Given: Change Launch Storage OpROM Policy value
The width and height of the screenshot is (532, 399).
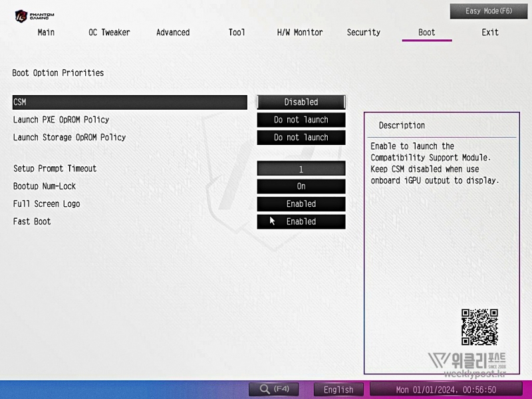Looking at the screenshot, I should click(301, 137).
